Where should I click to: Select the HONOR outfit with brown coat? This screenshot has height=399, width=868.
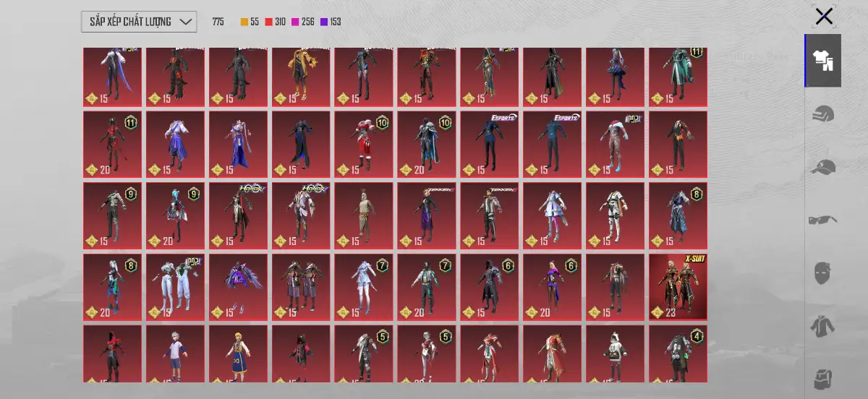pos(238,215)
